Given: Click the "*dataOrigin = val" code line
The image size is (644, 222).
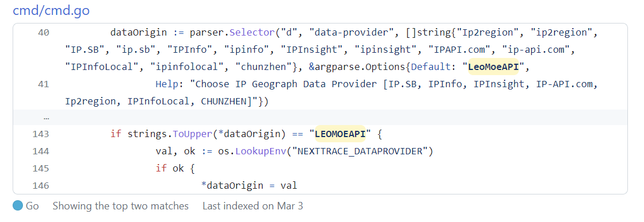Looking at the screenshot, I should coord(249,186).
